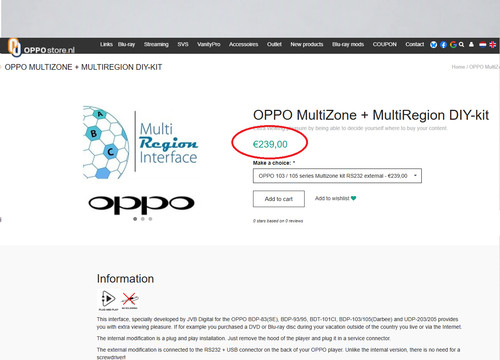Expand the Make a choice dropdown
The image size is (500, 360).
coord(337,176)
